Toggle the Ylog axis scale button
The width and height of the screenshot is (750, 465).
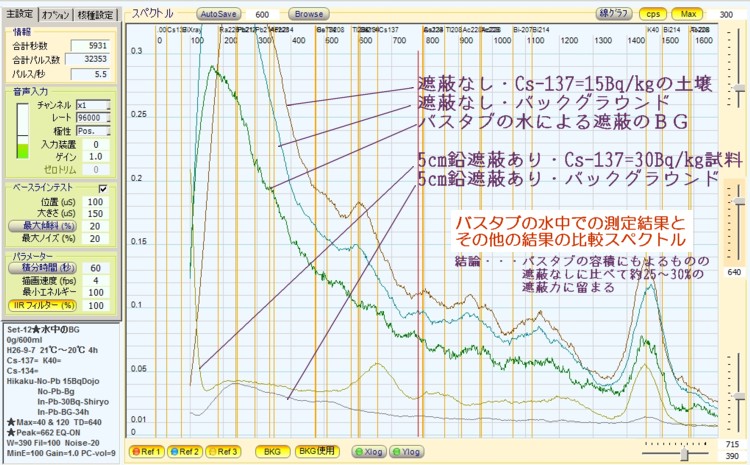coord(407,452)
